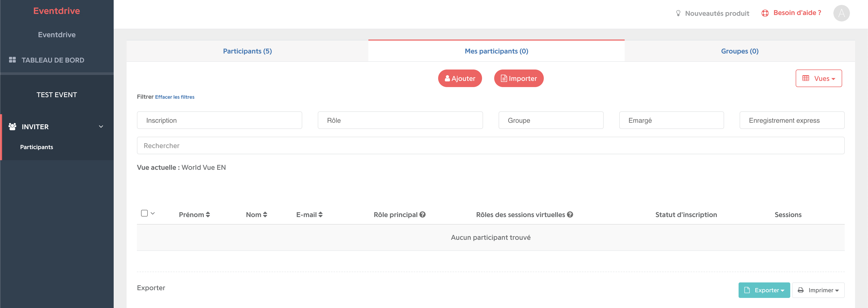Click the Inviter people group icon
868x308 pixels.
(x=12, y=126)
